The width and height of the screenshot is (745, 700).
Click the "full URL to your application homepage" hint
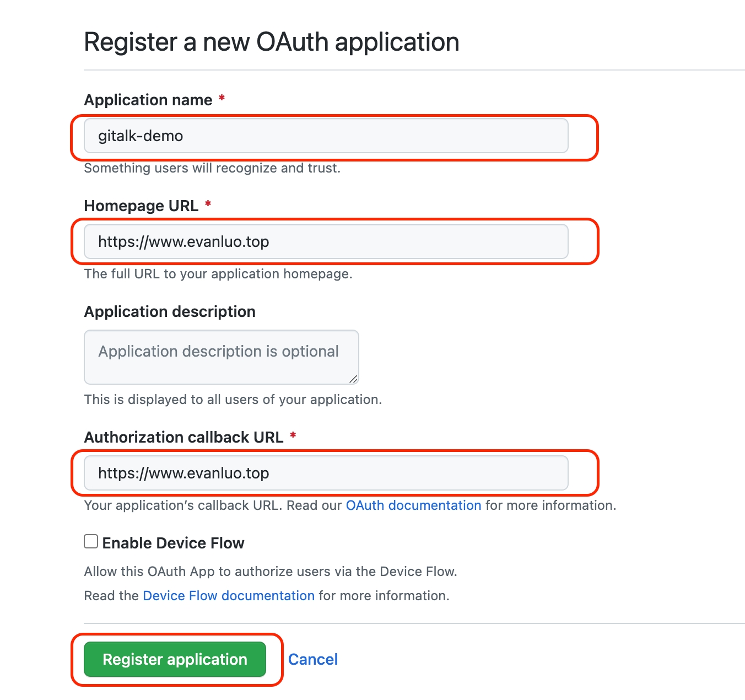tap(218, 274)
